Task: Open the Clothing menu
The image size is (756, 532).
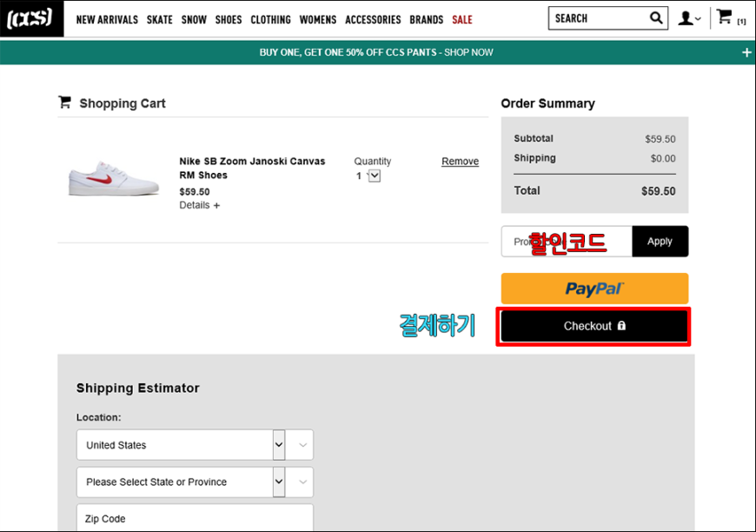Action: pyautogui.click(x=270, y=20)
